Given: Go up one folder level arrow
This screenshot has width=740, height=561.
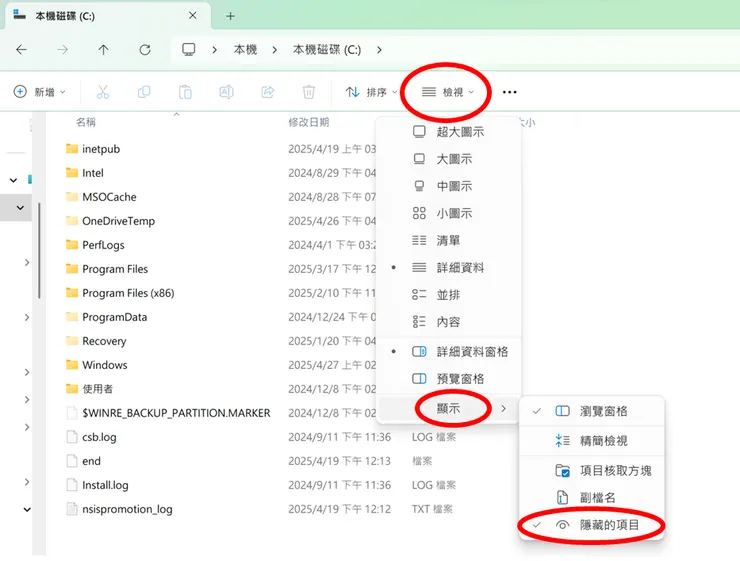Looking at the screenshot, I should (103, 50).
